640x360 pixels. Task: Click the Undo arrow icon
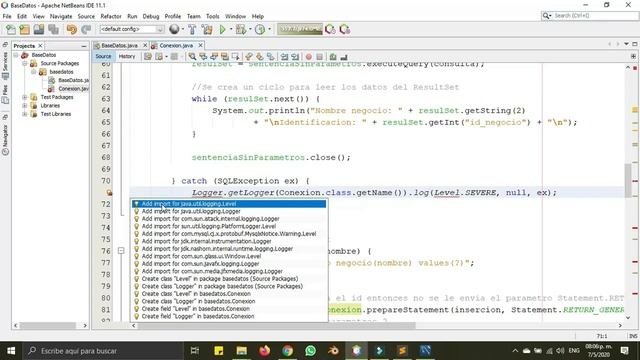click(72, 29)
